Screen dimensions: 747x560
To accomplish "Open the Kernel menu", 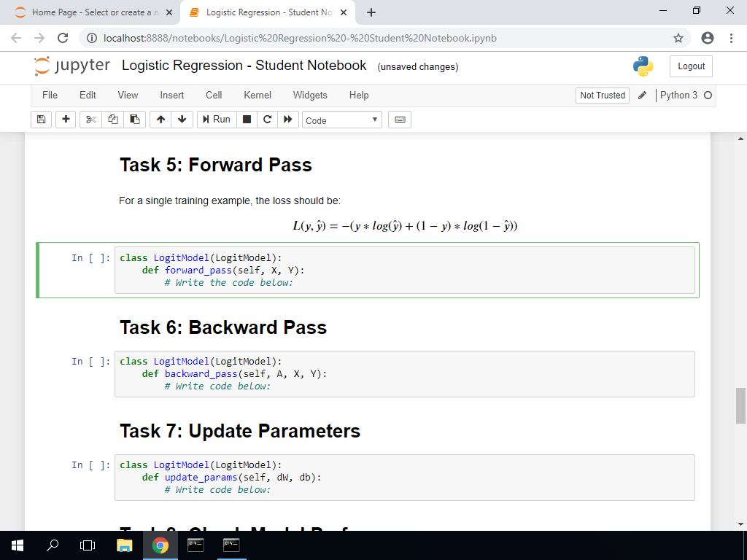I will 258,96.
